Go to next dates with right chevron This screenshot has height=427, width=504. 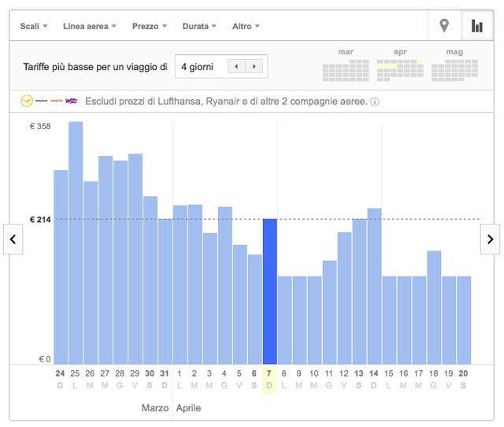(x=490, y=239)
